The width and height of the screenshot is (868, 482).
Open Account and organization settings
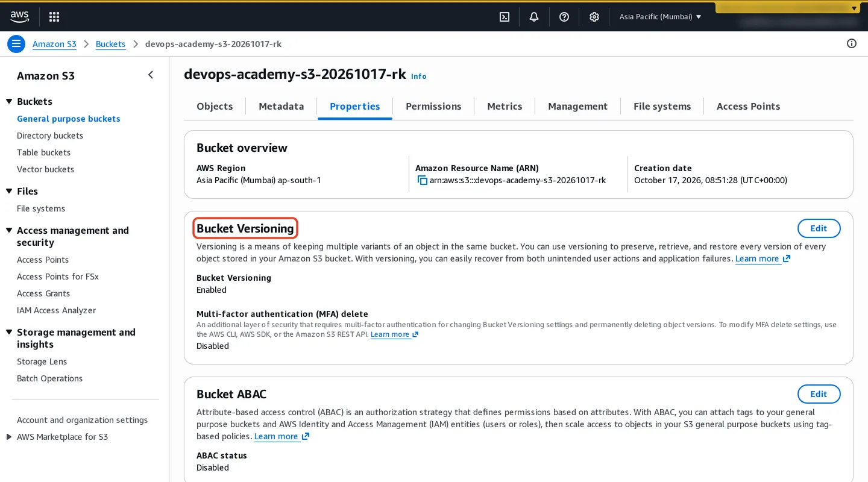click(x=82, y=420)
